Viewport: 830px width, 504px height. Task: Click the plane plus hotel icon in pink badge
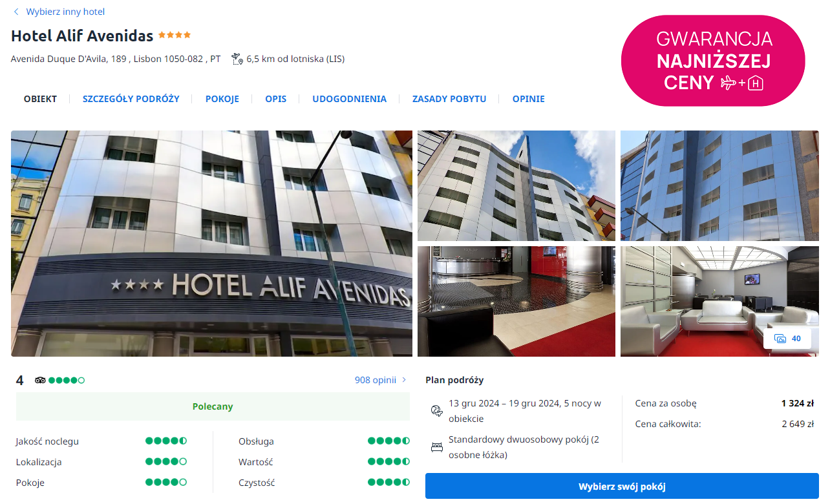tap(742, 83)
